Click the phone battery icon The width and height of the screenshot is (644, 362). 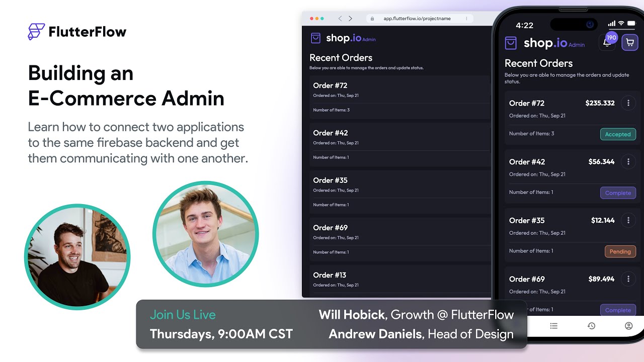coord(632,24)
